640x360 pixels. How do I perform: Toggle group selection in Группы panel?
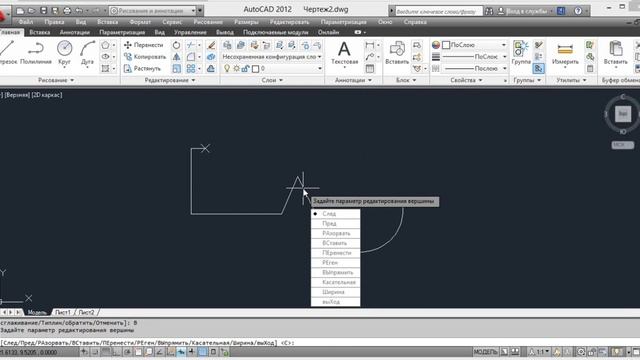pos(539,69)
